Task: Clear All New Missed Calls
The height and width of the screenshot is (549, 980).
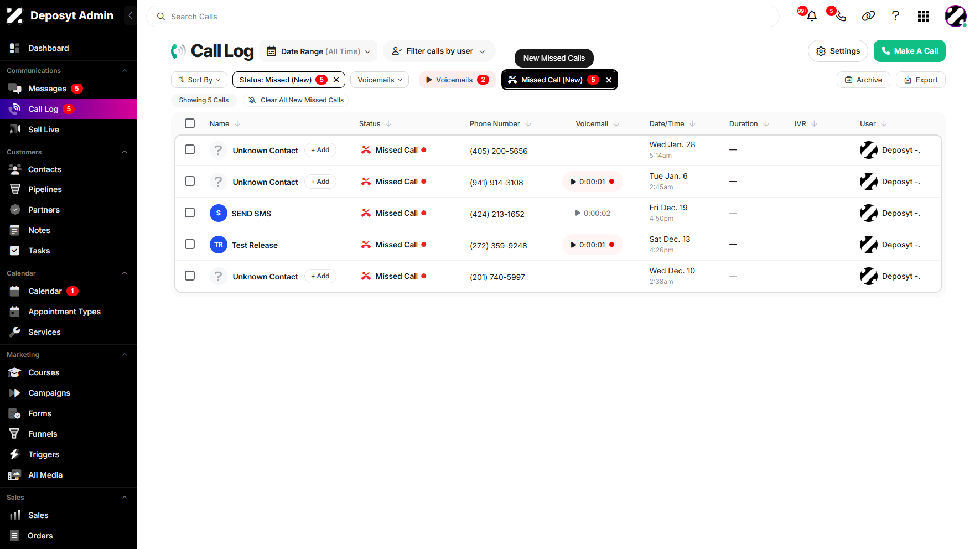Action: tap(296, 100)
